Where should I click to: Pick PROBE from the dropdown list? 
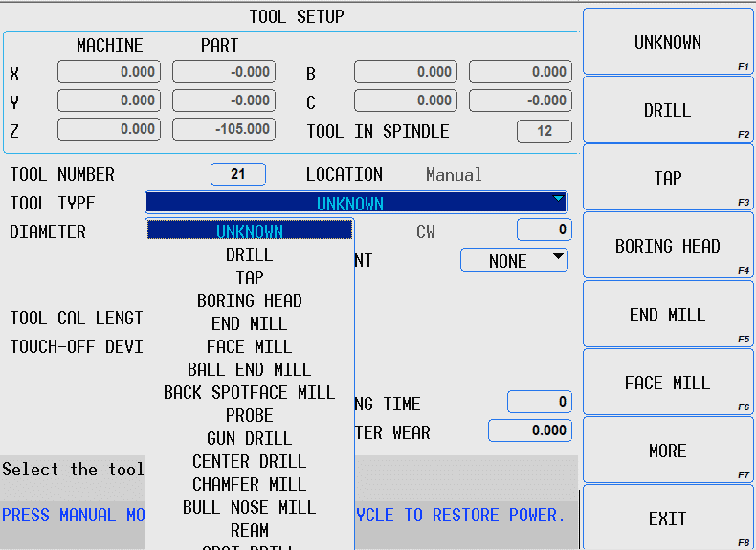[x=250, y=415]
